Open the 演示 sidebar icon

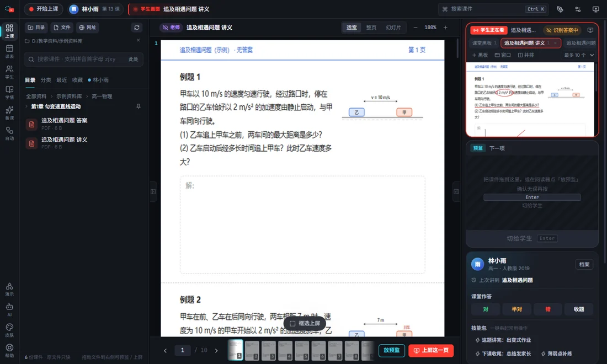pos(9,289)
